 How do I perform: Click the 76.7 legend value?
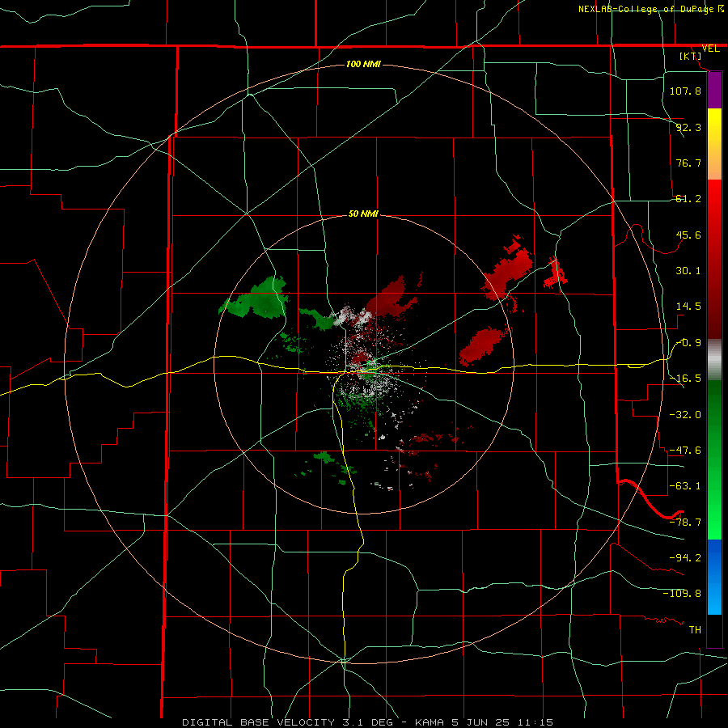point(688,163)
